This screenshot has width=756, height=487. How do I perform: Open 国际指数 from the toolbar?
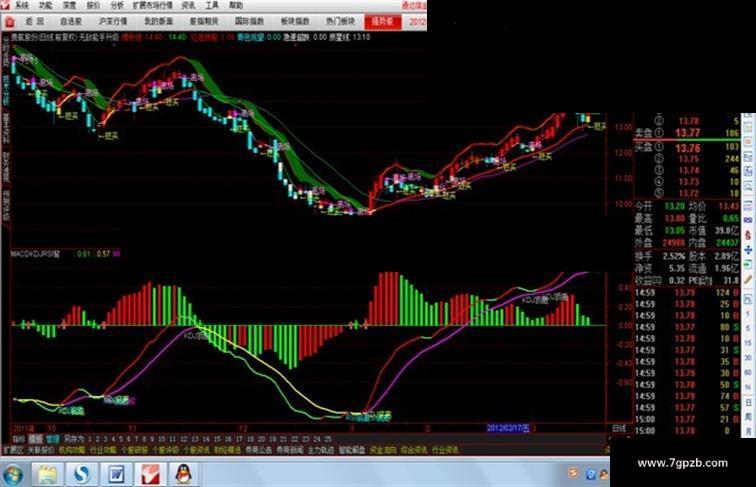click(249, 22)
